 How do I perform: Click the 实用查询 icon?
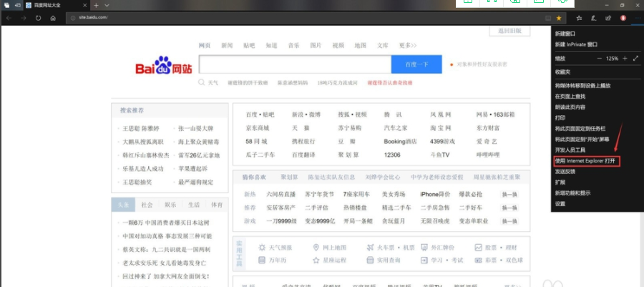click(x=370, y=260)
